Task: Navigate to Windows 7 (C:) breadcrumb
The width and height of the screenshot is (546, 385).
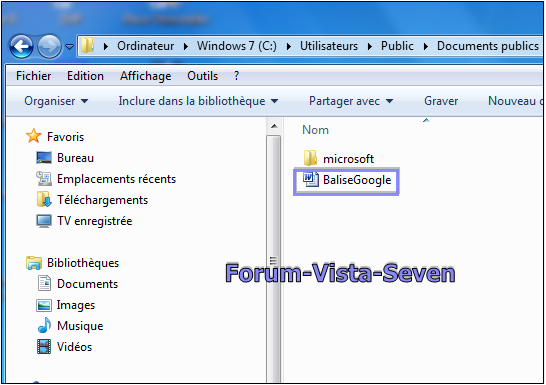Action: pyautogui.click(x=237, y=46)
